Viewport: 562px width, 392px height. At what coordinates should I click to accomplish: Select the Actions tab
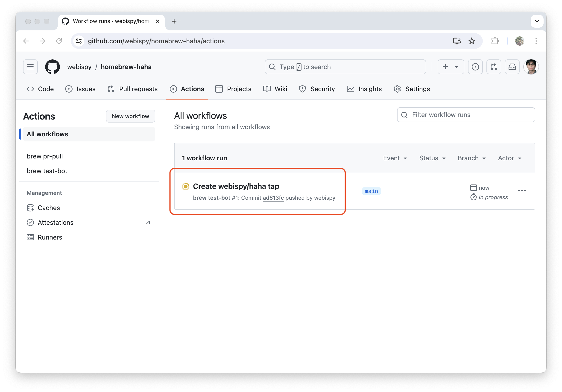coord(187,89)
